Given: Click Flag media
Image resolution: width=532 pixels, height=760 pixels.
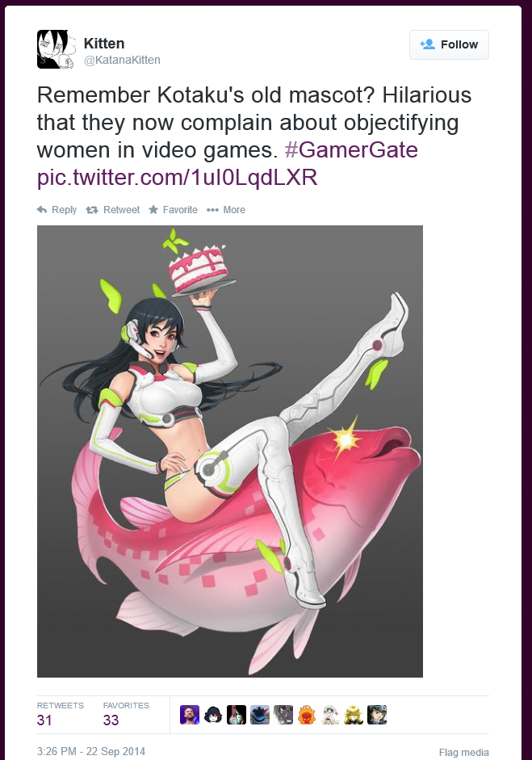Looking at the screenshot, I should tap(463, 752).
